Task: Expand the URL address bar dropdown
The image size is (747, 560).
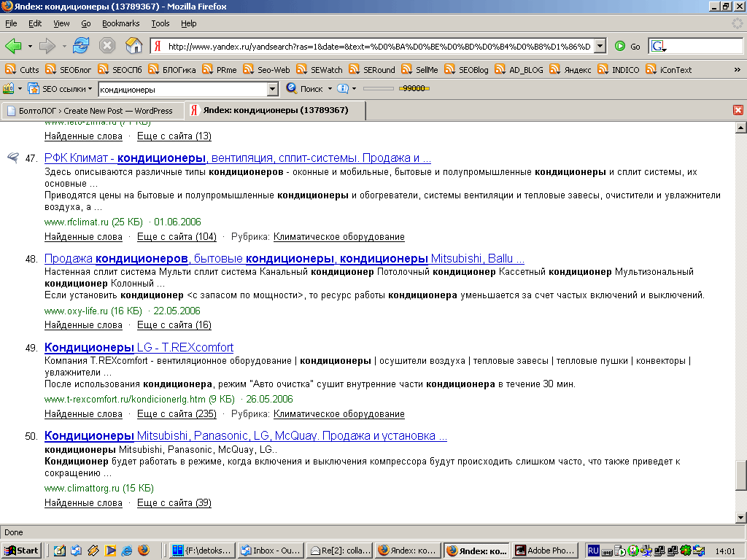Action: coord(600,46)
